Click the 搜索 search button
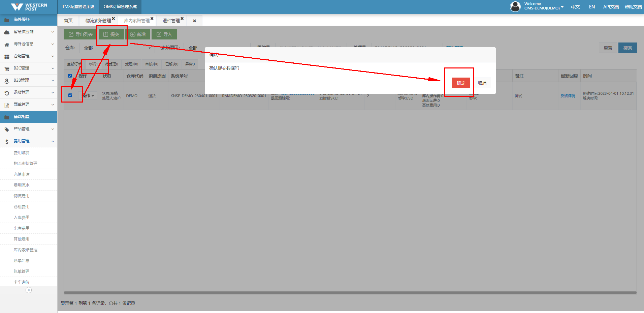 (627, 48)
